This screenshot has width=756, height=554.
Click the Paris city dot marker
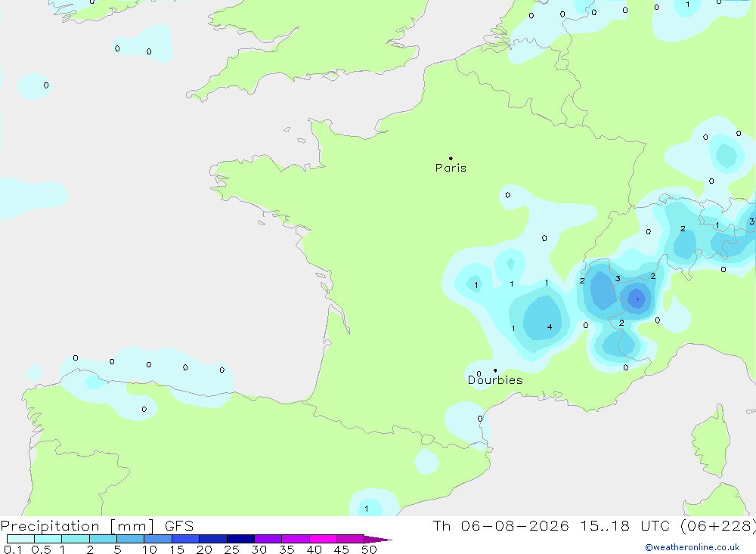pyautogui.click(x=451, y=158)
